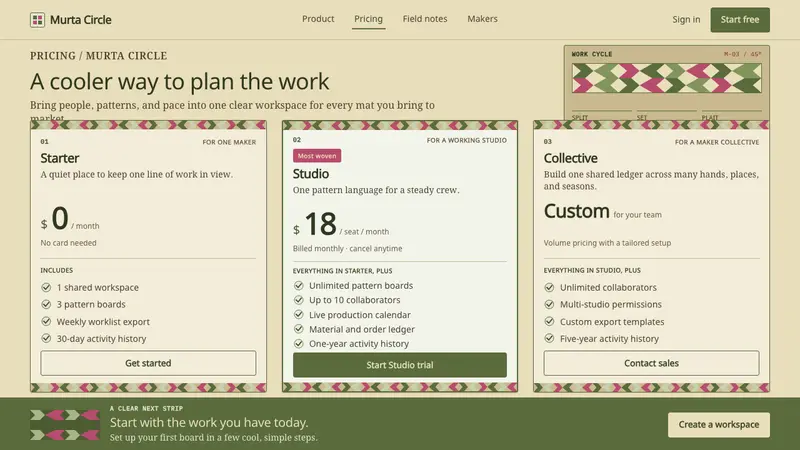Image resolution: width=800 pixels, height=450 pixels.
Task: Click the 'WORK CYCLE' label
Action: (x=592, y=54)
